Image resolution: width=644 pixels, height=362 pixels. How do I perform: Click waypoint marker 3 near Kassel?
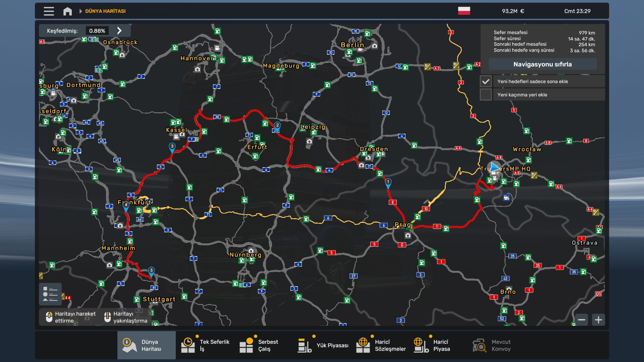tap(172, 147)
